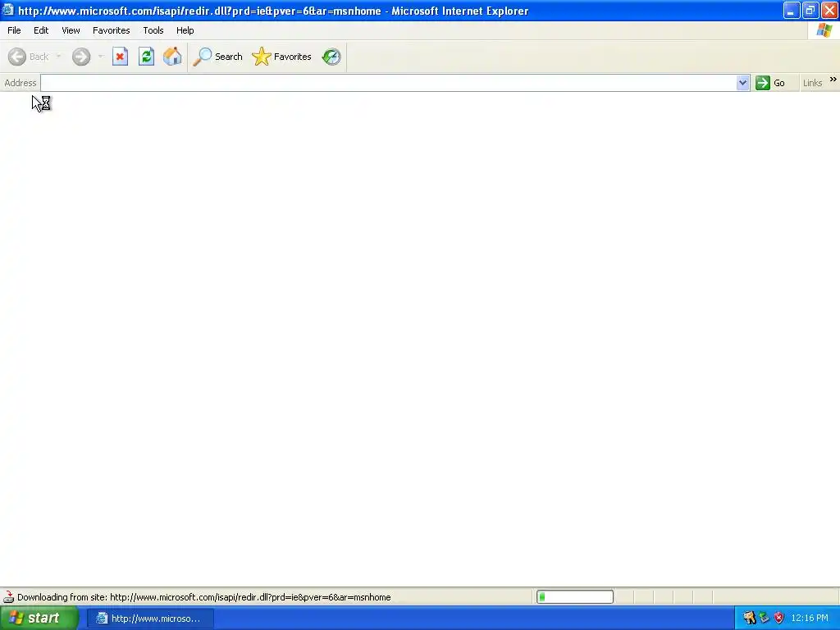Image resolution: width=840 pixels, height=630 pixels.
Task: Click the network connection tray icon
Action: click(x=764, y=618)
